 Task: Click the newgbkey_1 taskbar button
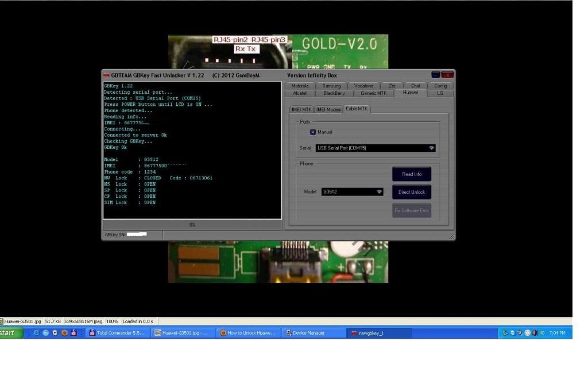(x=379, y=333)
